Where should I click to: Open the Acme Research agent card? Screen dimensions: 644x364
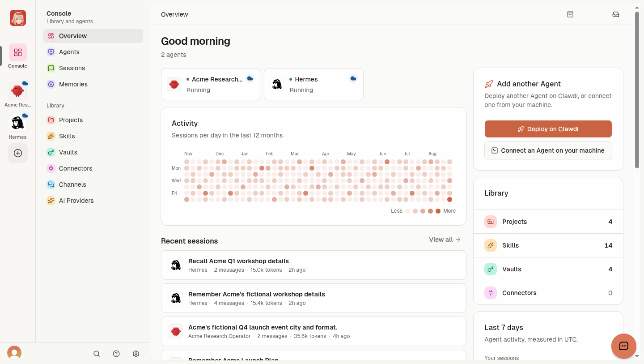coord(211,84)
